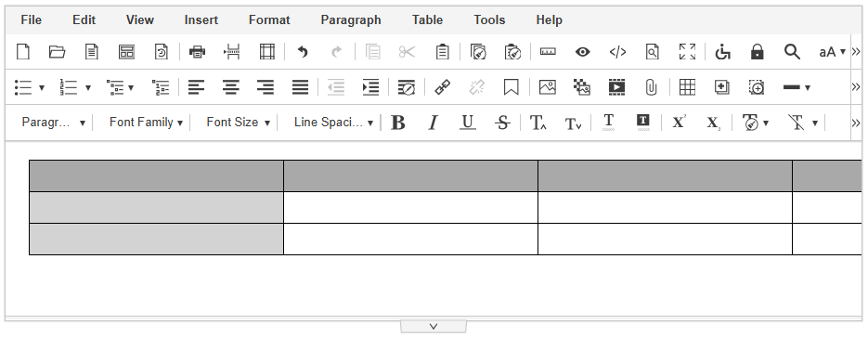Open the text background color picker
868x350 pixels.
(643, 123)
